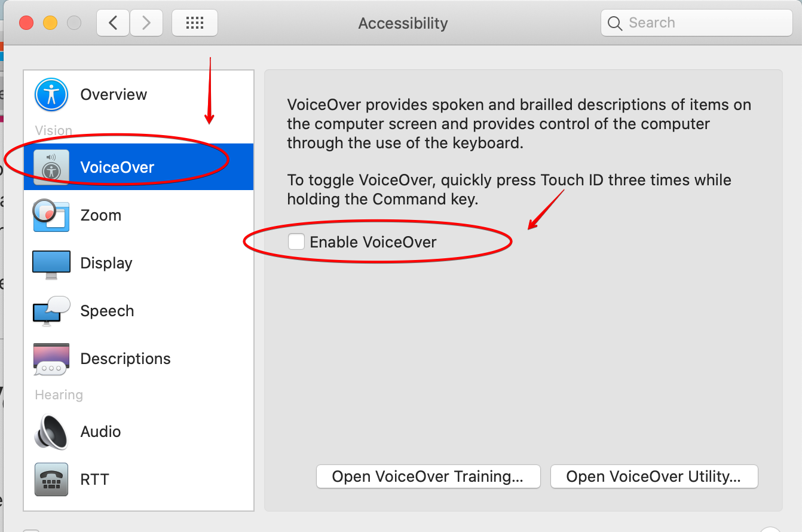Open the Speech settings icon
The image size is (802, 532).
pyautogui.click(x=51, y=311)
